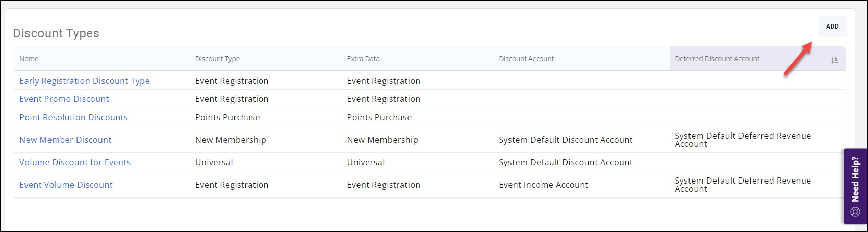The height and width of the screenshot is (232, 868).
Task: Sort by the Name column header
Action: pyautogui.click(x=29, y=59)
